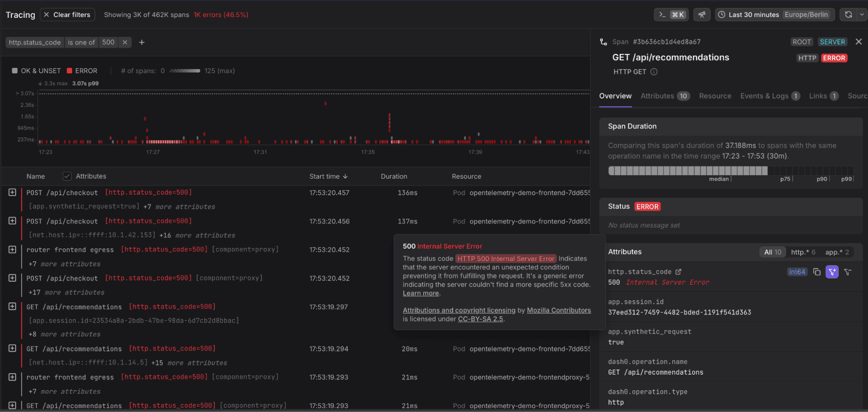Expand router frontend egress row at 17:53:20.452

(12, 249)
